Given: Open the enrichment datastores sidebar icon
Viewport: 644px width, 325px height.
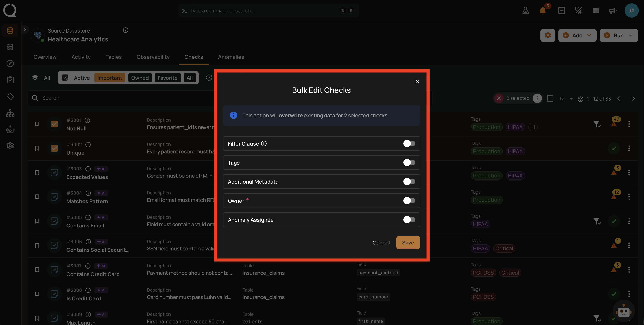Looking at the screenshot, I should pyautogui.click(x=10, y=47).
